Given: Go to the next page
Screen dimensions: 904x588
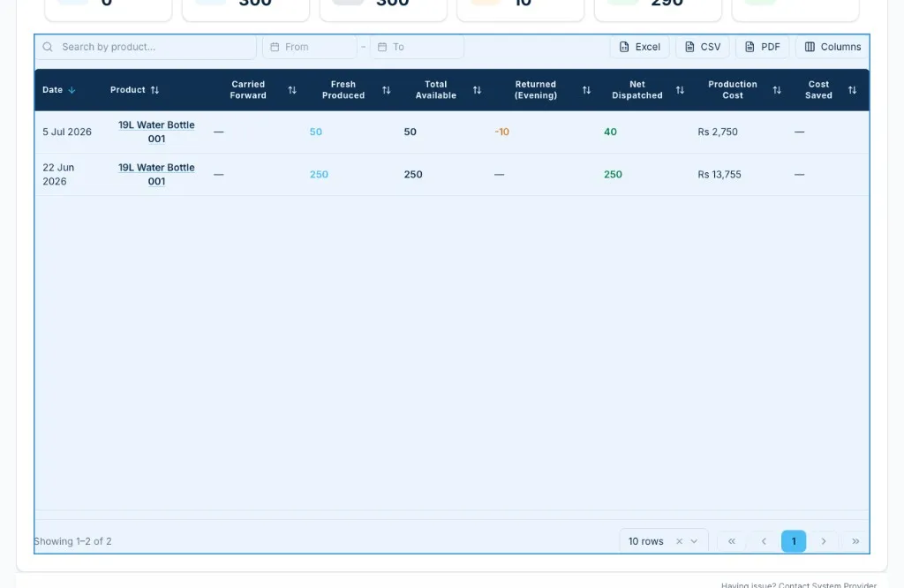Looking at the screenshot, I should 824,541.
